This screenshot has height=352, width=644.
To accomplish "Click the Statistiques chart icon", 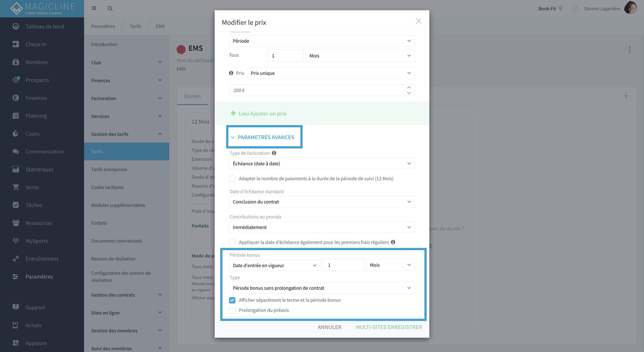I will pos(15,169).
